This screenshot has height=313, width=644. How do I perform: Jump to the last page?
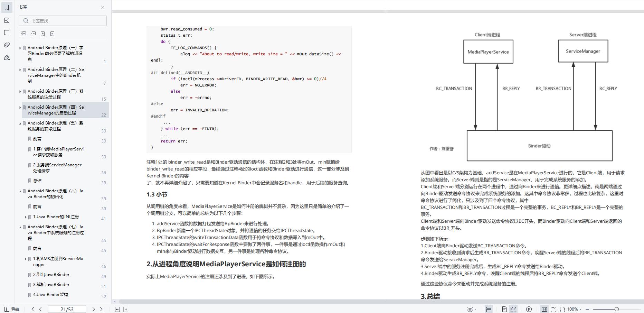(x=102, y=309)
